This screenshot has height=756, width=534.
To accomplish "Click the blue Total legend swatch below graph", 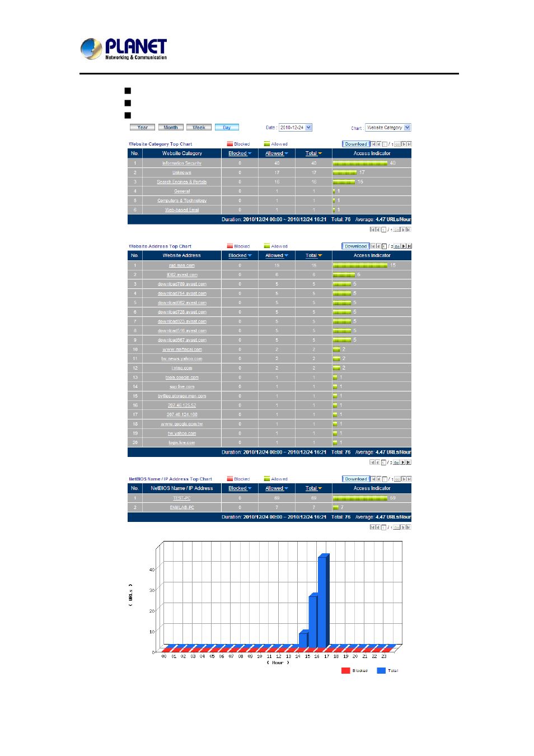I will click(x=381, y=670).
